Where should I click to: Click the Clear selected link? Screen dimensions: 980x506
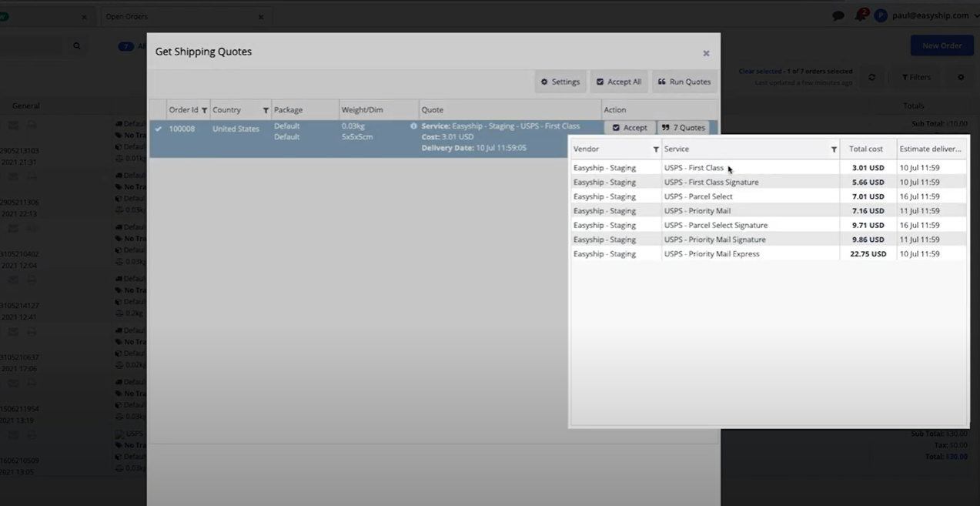(x=760, y=71)
